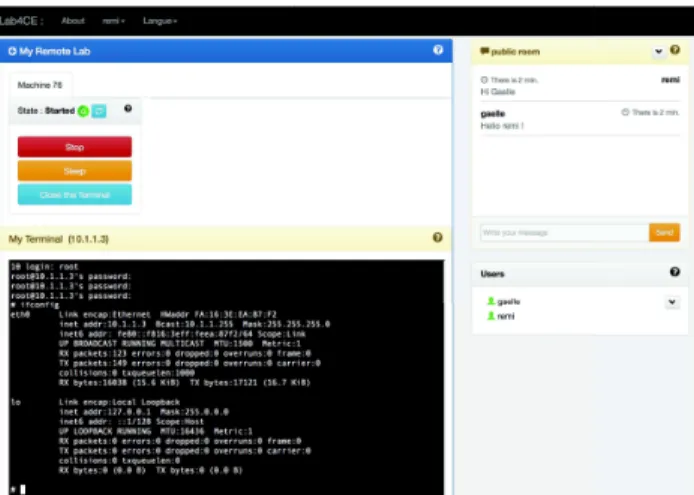694x495 pixels.
Task: Open the remi user dropdown menu
Action: pos(113,21)
